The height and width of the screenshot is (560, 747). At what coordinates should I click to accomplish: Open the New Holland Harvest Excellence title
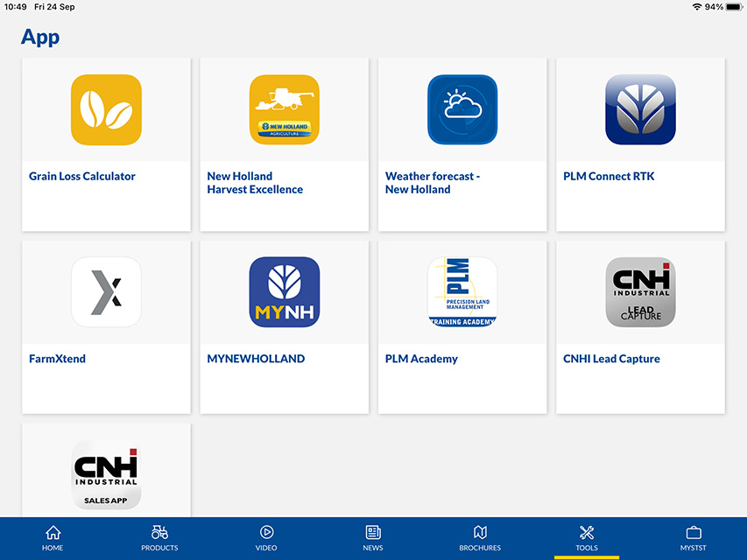click(x=255, y=183)
